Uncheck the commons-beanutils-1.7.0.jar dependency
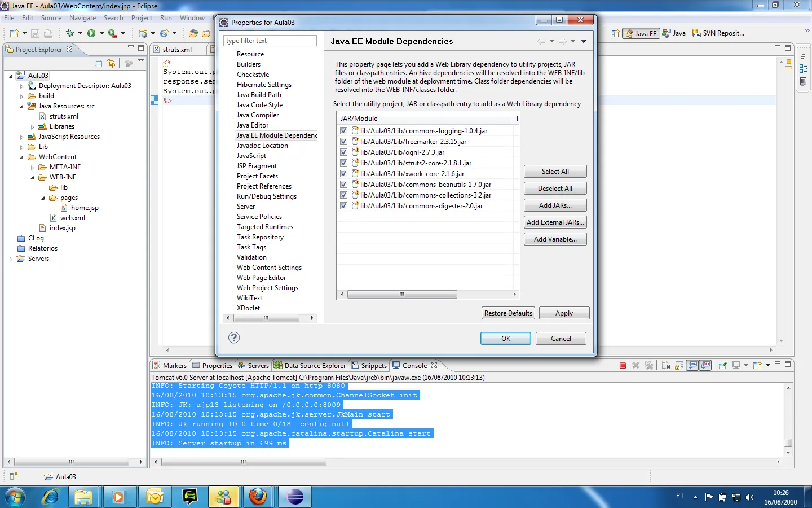The height and width of the screenshot is (508, 812). pyautogui.click(x=344, y=185)
